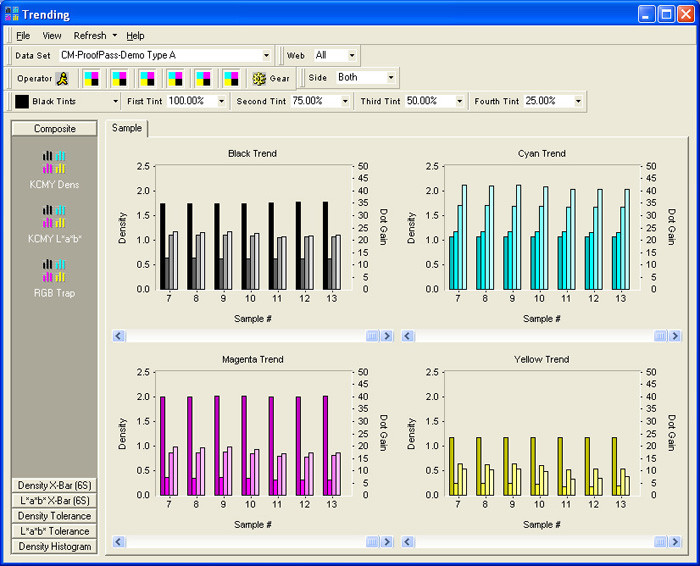The width and height of the screenshot is (700, 566).
Task: Open the Web dropdown showing All
Action: (352, 55)
